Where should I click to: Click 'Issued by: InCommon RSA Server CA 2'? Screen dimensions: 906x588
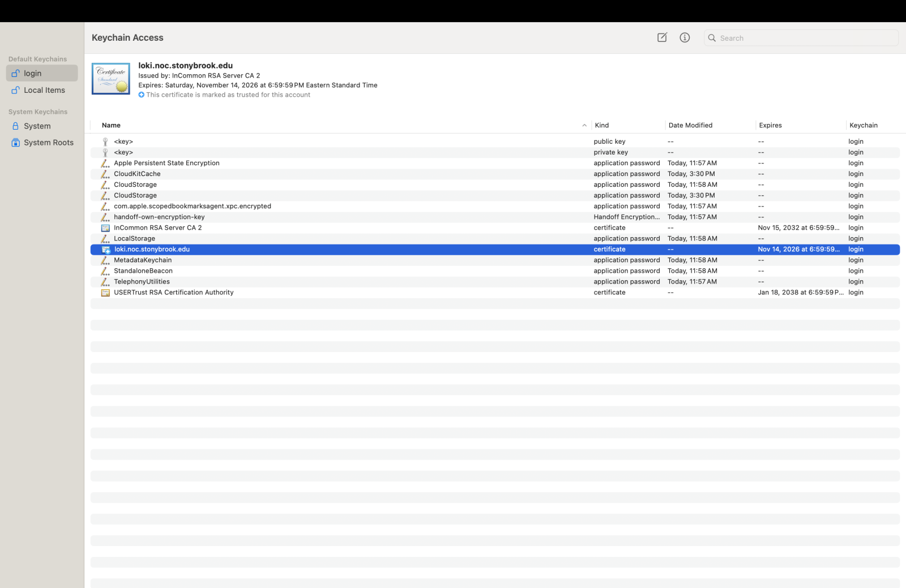tap(199, 75)
